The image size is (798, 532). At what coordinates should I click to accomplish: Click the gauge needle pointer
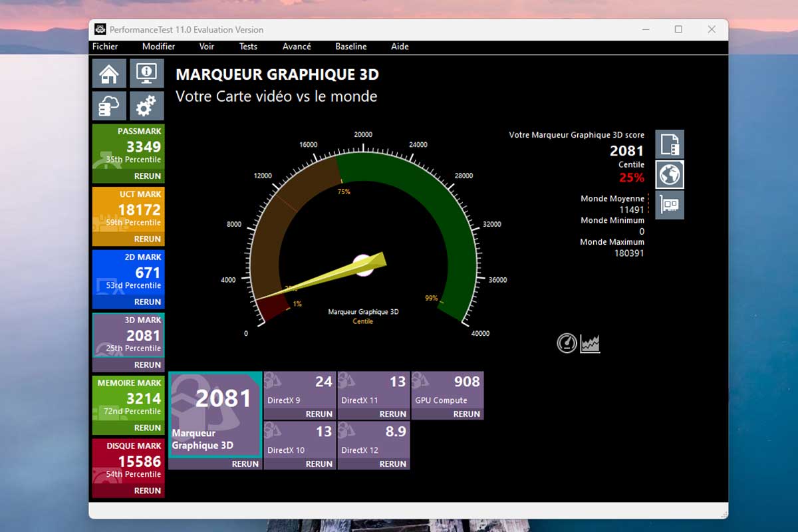click(x=321, y=276)
